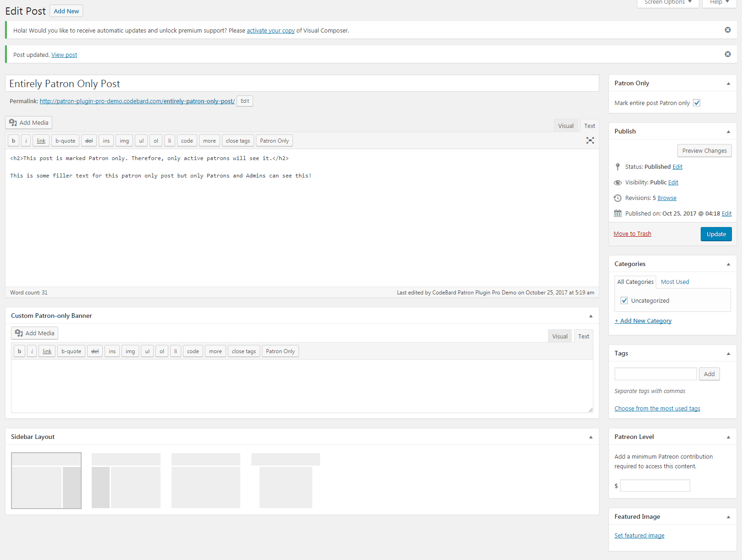Apply bold with the b toolbar button
The height and width of the screenshot is (560, 742).
point(13,140)
